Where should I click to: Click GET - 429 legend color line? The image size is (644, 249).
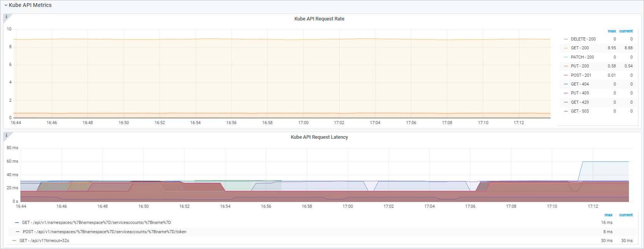(566, 102)
